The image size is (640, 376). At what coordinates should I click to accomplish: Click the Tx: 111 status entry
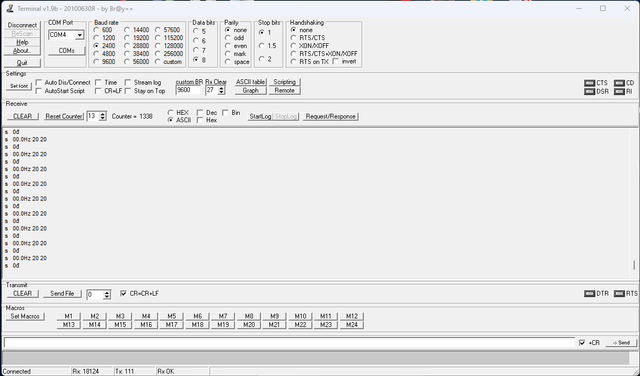coord(124,372)
